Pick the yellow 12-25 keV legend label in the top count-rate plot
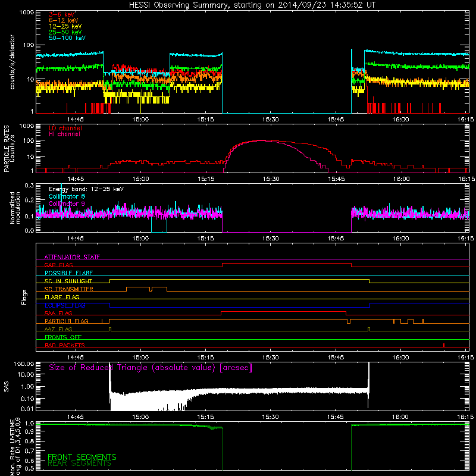Image resolution: width=476 pixels, height=476 pixels. click(65, 26)
